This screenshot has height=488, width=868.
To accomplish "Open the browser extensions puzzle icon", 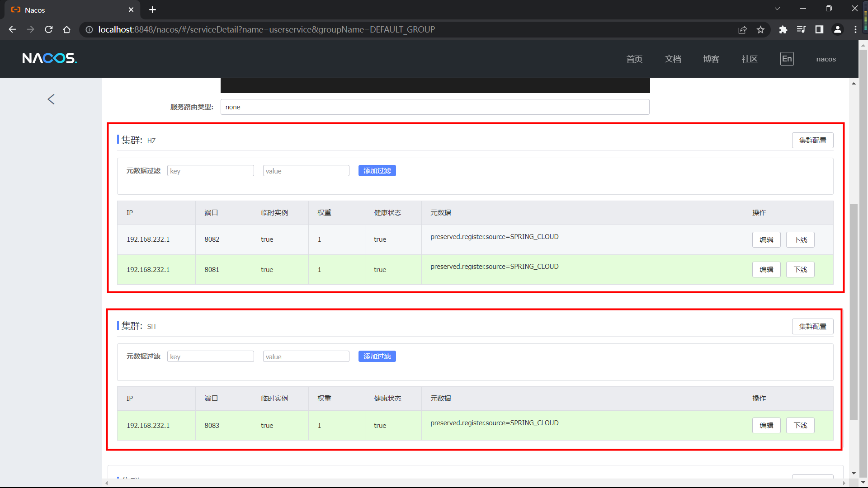I will (x=783, y=29).
